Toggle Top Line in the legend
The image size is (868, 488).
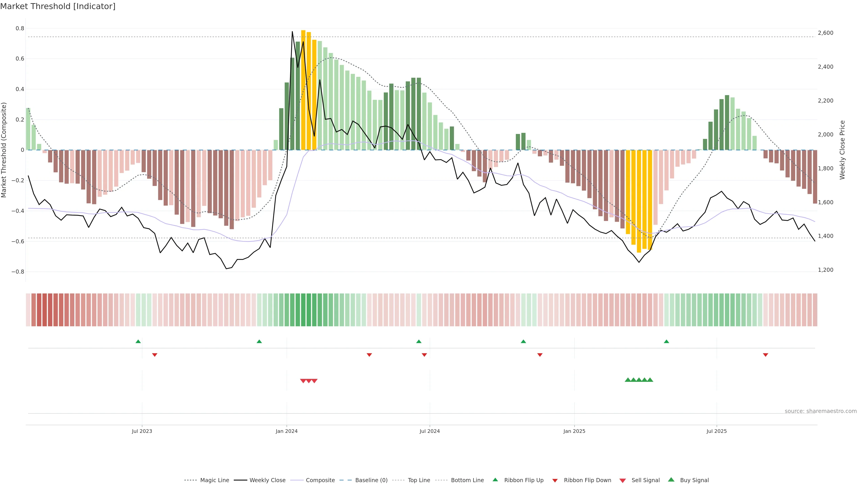[x=419, y=480]
